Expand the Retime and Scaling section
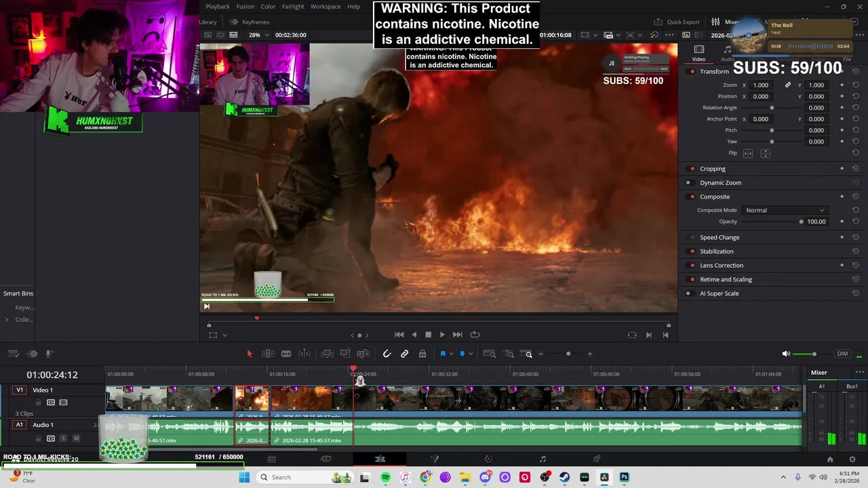The width and height of the screenshot is (868, 488). pyautogui.click(x=726, y=279)
